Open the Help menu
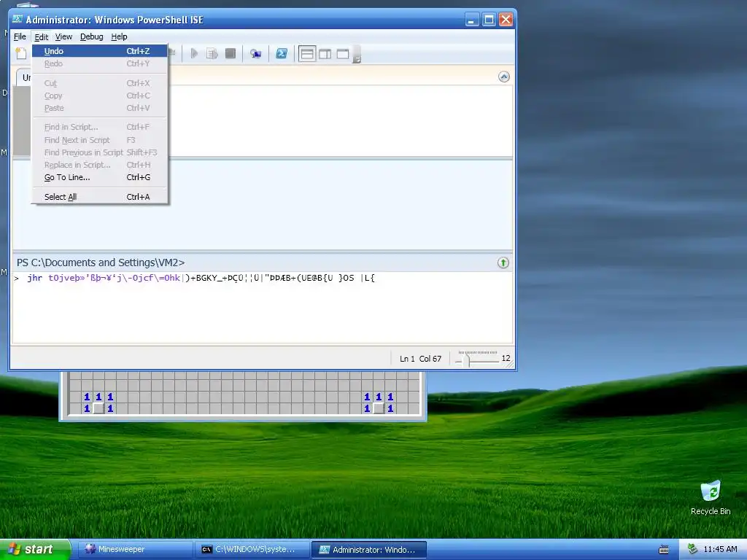Screen dimensions: 747x560 [119, 36]
